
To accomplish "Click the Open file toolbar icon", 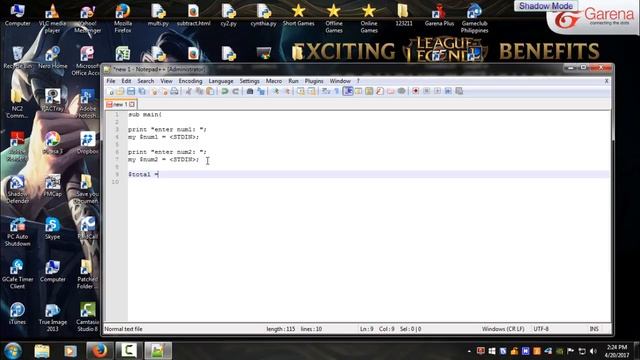I will tap(120, 91).
